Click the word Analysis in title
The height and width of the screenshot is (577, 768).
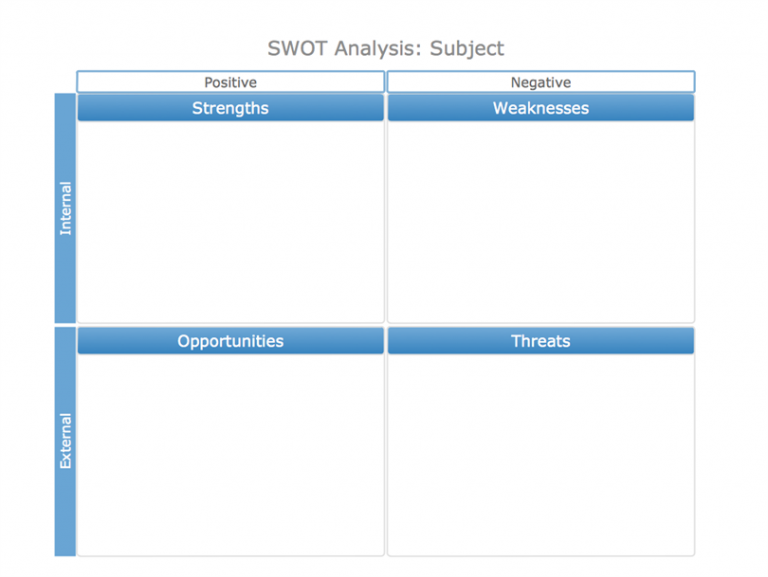click(x=378, y=49)
